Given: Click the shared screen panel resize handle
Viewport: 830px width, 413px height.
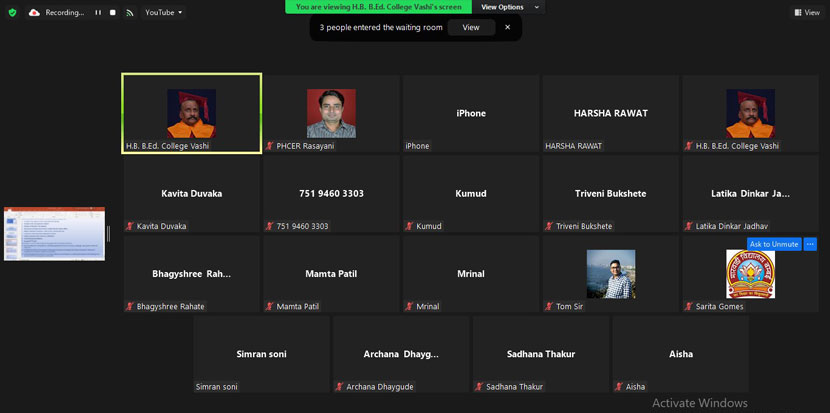Looking at the screenshot, I should (109, 233).
